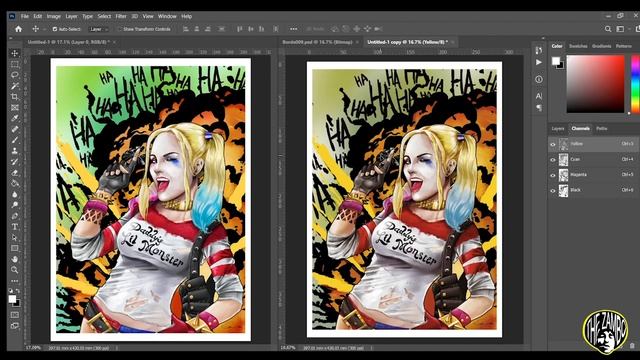The width and height of the screenshot is (640, 360).
Task: Hide the Black channel eye
Action: pos(553,190)
